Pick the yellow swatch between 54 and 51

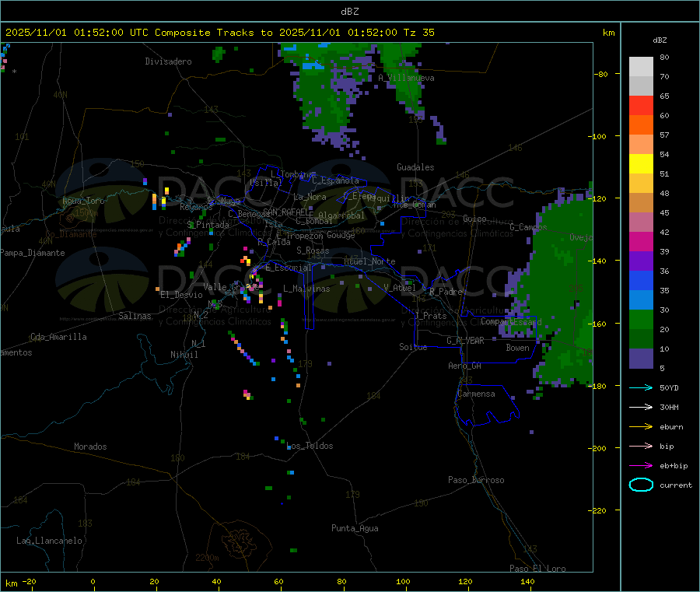[641, 164]
